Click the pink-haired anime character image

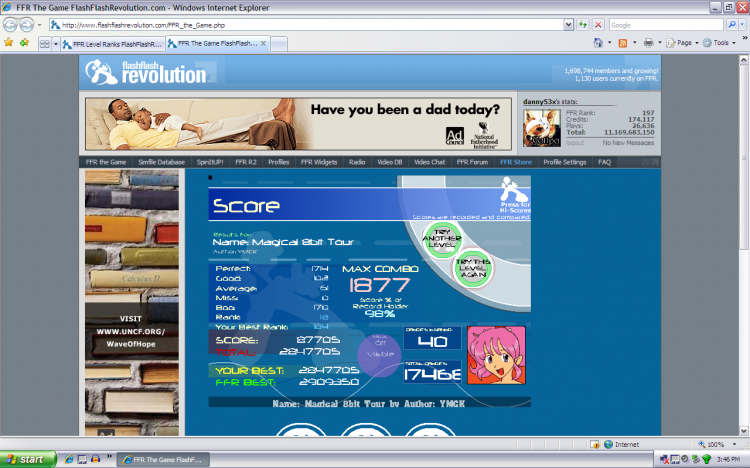click(496, 355)
